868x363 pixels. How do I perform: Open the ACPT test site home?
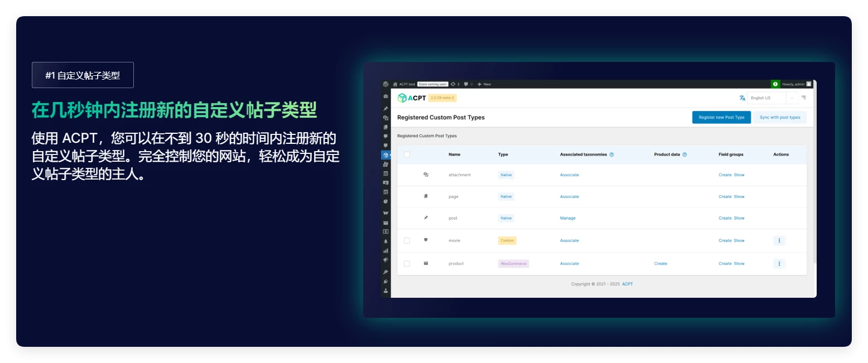404,84
